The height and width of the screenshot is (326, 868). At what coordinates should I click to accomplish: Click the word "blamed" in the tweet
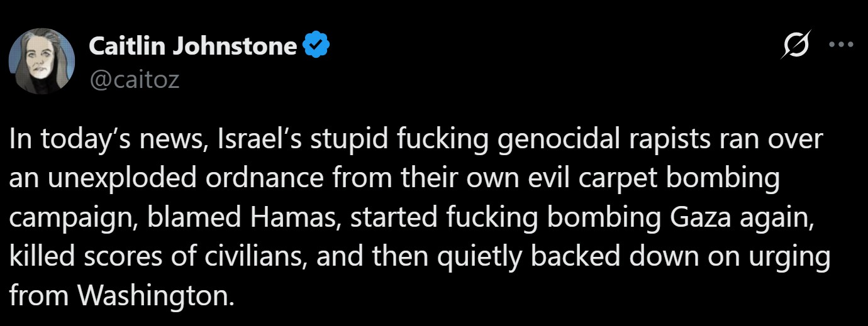pos(191,217)
